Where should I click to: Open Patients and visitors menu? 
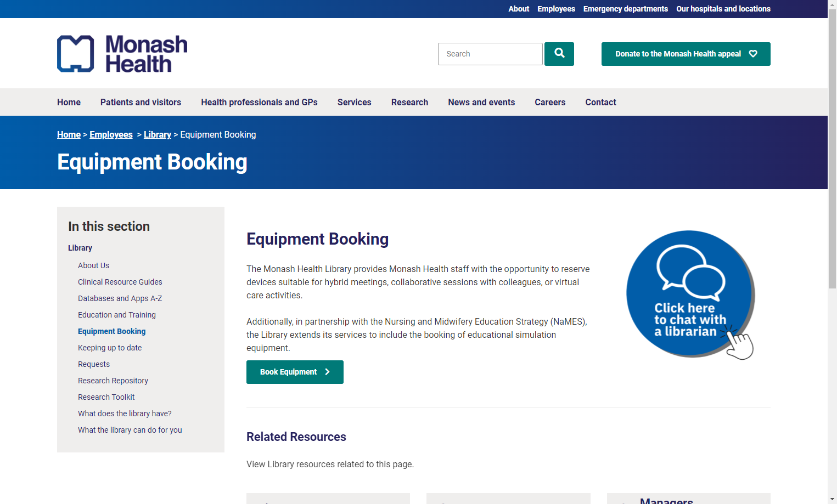[141, 102]
